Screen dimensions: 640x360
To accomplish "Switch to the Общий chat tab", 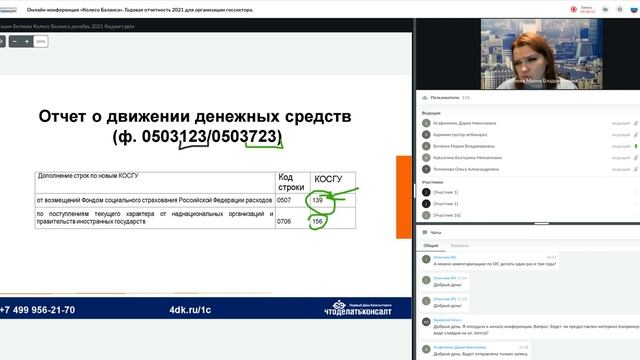I will pos(431,245).
